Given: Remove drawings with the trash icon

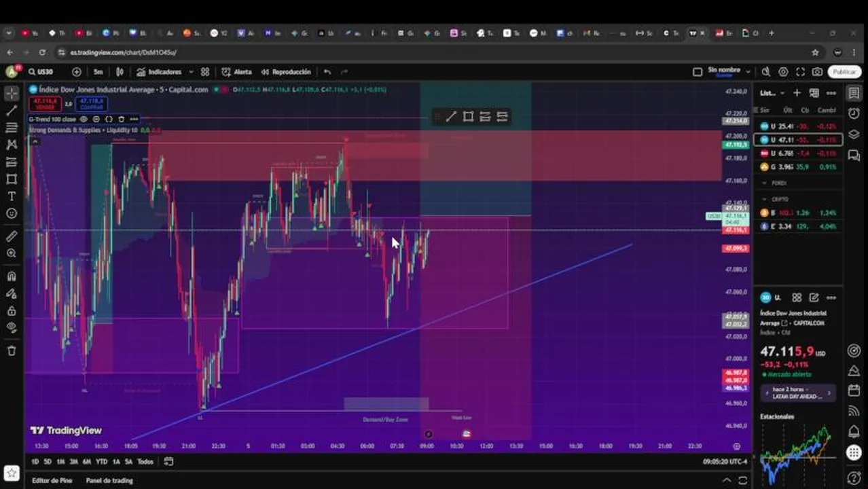Looking at the screenshot, I should (12, 350).
